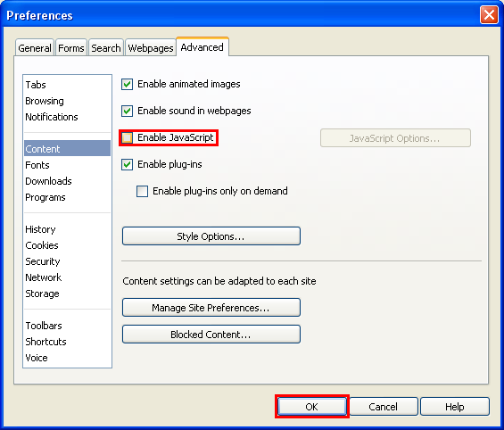Select Tabs in the sidebar list

pyautogui.click(x=67, y=85)
